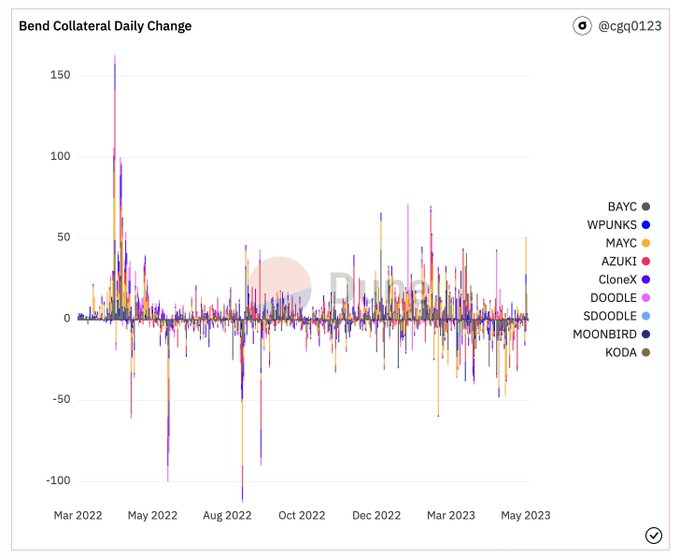680x558 pixels.
Task: Click the olive KODA legend color dot
Action: (646, 352)
